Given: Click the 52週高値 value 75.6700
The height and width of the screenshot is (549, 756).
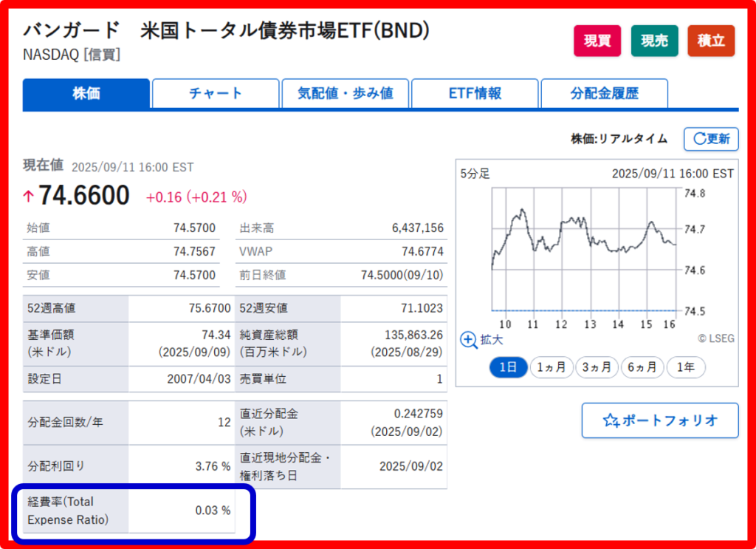Looking at the screenshot, I should [x=210, y=308].
